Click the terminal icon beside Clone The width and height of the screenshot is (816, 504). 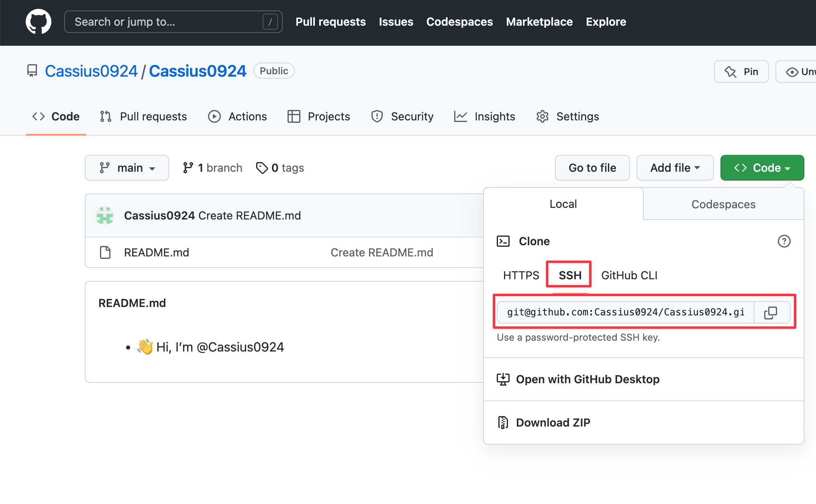pyautogui.click(x=503, y=241)
